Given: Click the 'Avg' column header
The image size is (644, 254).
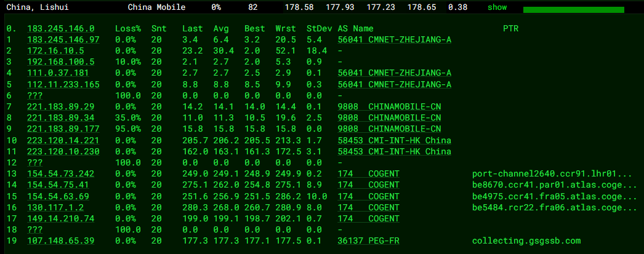Looking at the screenshot, I should point(221,29).
